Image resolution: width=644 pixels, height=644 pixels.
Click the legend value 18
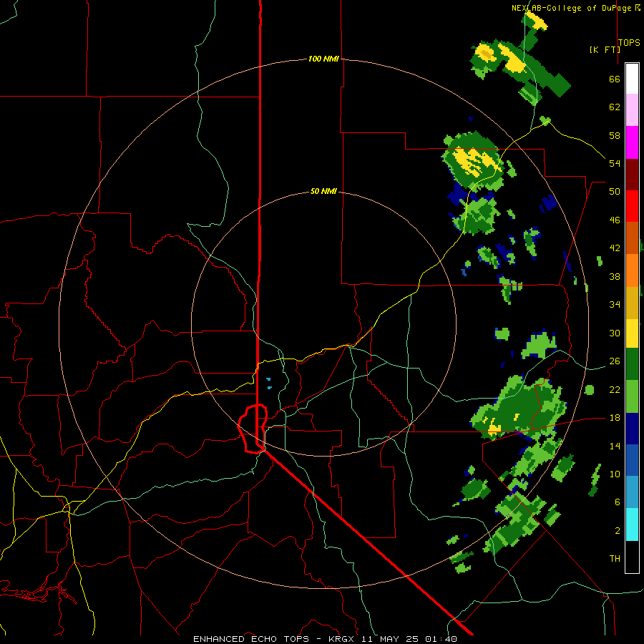[x=615, y=418]
